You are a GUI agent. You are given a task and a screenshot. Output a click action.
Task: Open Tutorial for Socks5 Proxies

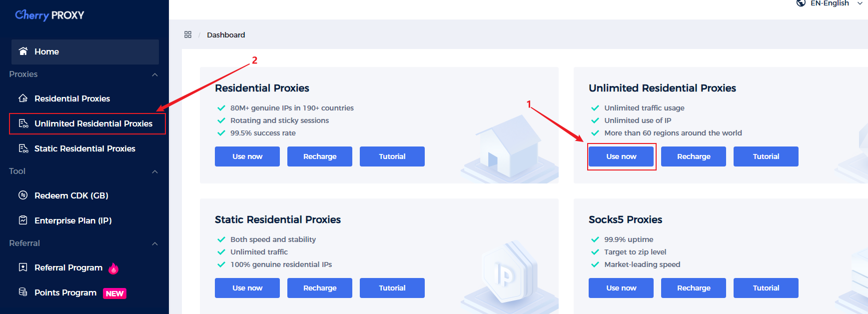(x=766, y=288)
